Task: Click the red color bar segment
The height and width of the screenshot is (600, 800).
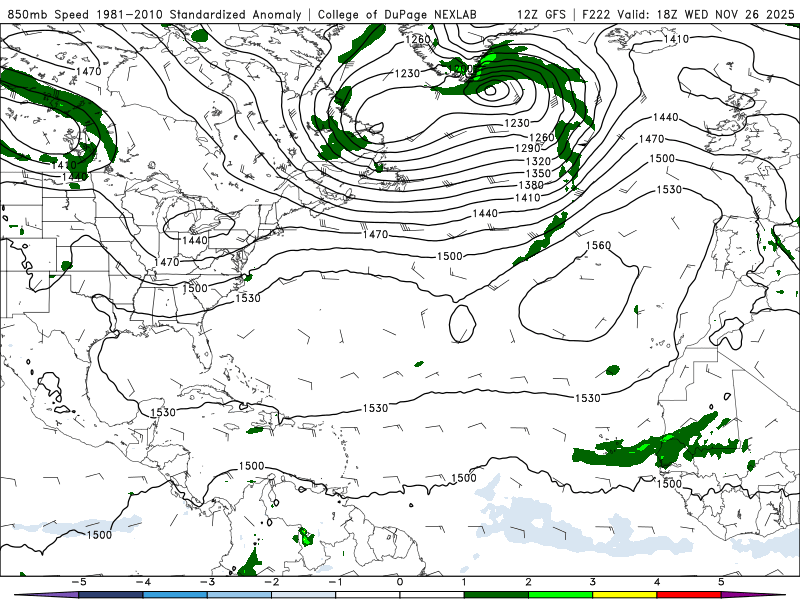Action: point(689,595)
